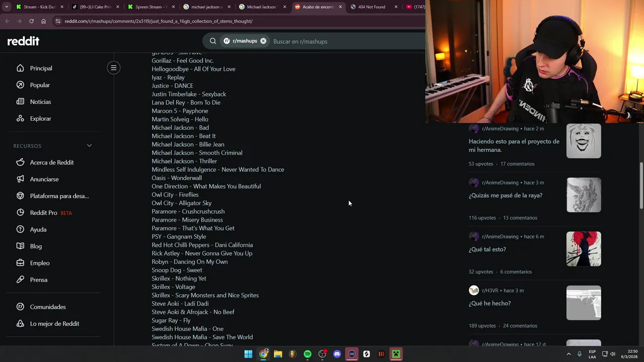Show hidden system tray icons

click(569, 354)
